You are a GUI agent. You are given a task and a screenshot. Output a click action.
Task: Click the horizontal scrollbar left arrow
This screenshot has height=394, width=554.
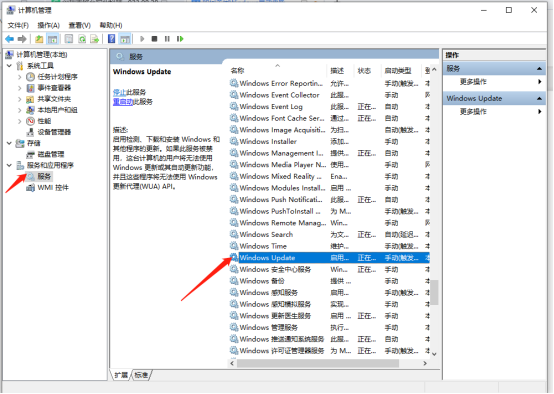[x=232, y=363]
